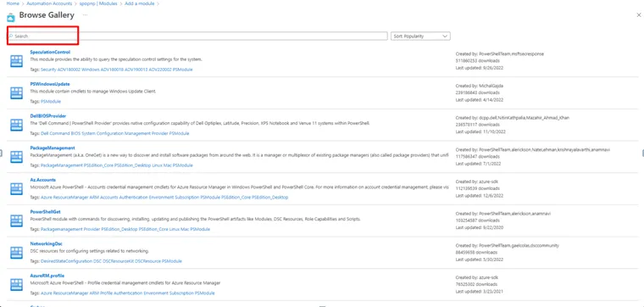Click the DesiredStateConfiguration tag

(x=67, y=261)
